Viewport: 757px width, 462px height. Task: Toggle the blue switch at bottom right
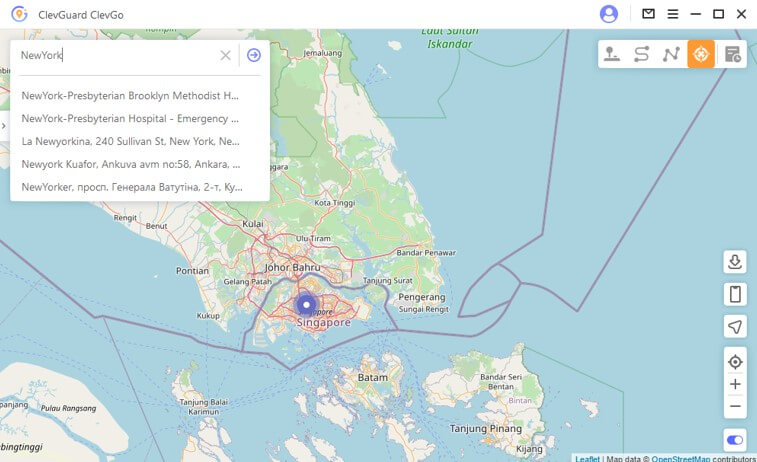pyautogui.click(x=735, y=440)
